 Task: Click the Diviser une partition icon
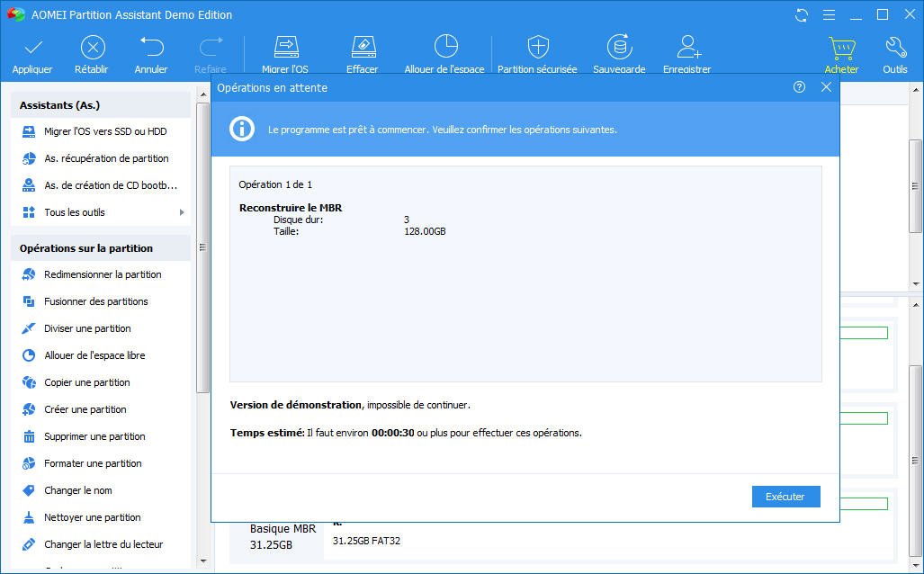point(28,329)
